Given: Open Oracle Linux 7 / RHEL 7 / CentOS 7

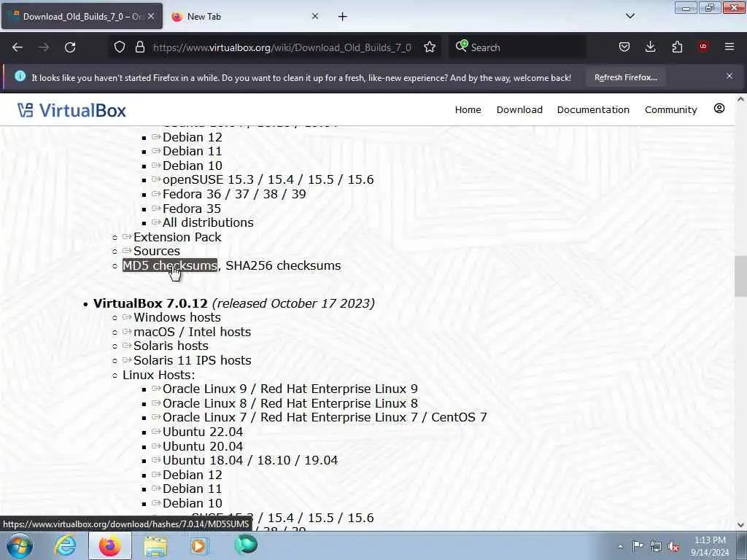Looking at the screenshot, I should [x=325, y=417].
